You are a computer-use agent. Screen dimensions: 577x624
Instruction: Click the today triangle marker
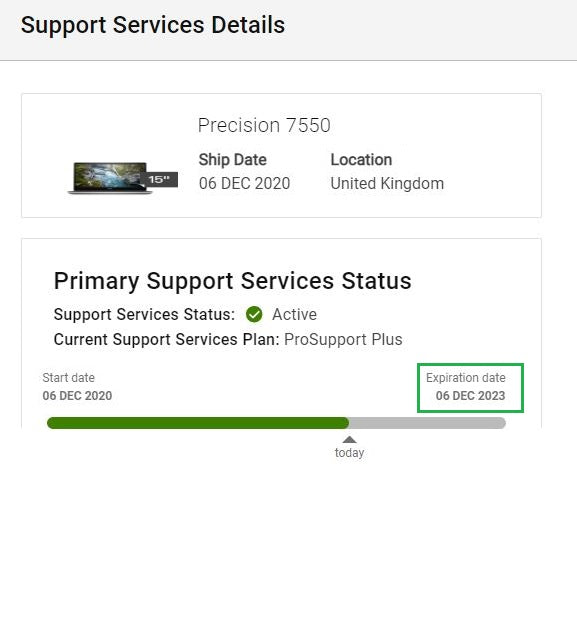(349, 439)
